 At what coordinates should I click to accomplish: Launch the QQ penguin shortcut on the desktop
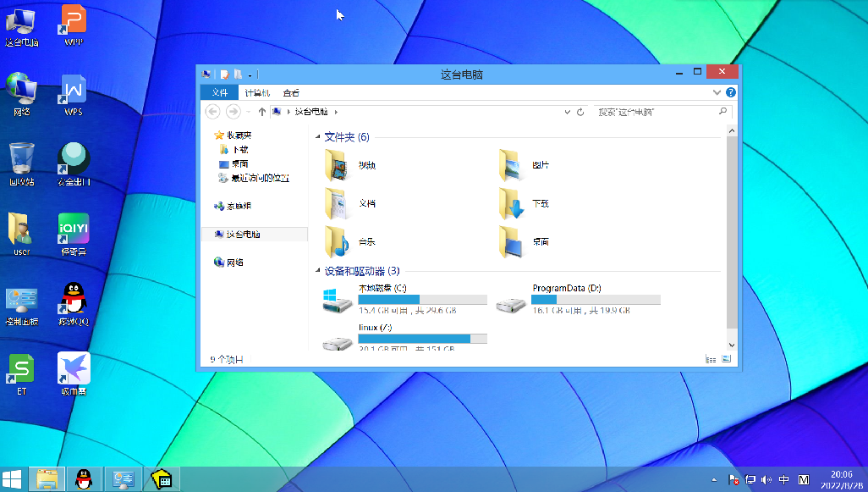(x=74, y=304)
